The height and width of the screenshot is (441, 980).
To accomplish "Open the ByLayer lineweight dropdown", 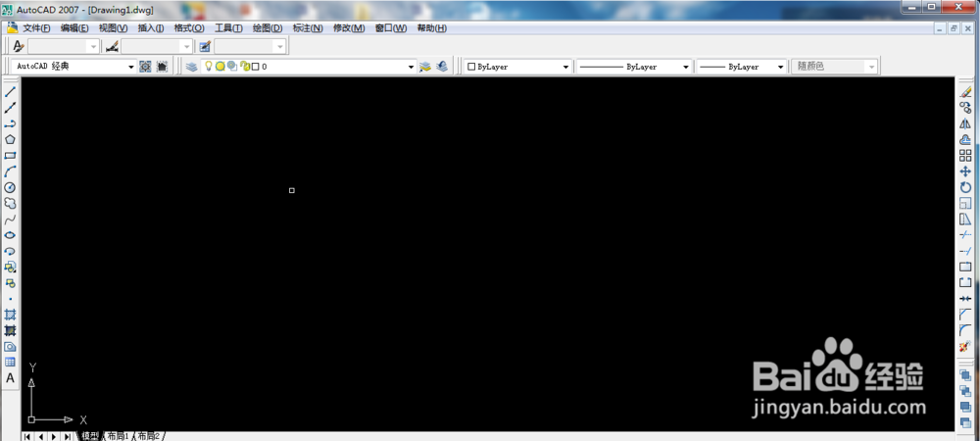I will pos(781,67).
